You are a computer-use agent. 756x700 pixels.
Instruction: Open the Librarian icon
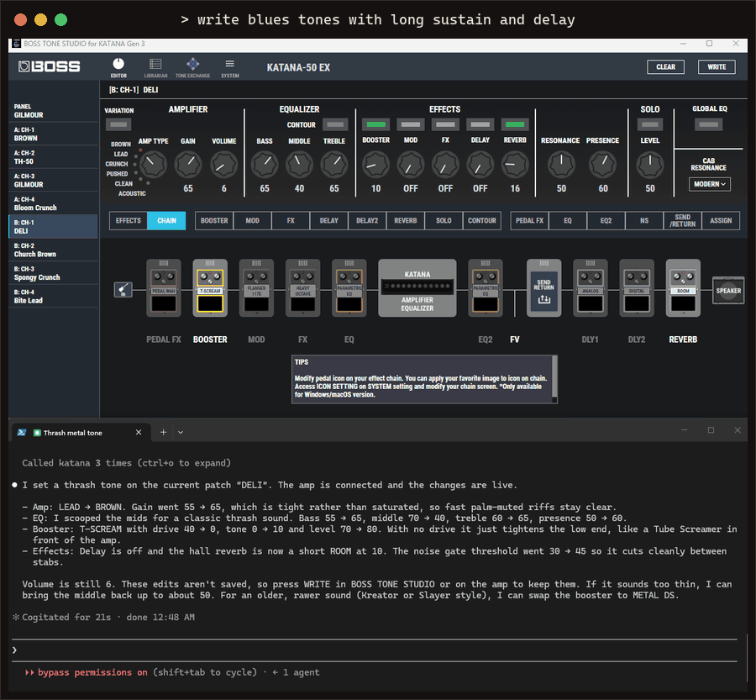pos(155,67)
